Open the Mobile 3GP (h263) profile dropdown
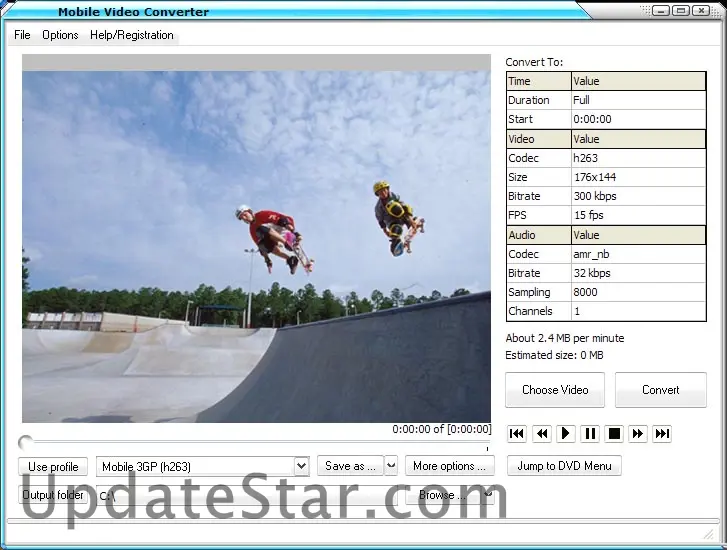727x550 pixels. pyautogui.click(x=301, y=466)
